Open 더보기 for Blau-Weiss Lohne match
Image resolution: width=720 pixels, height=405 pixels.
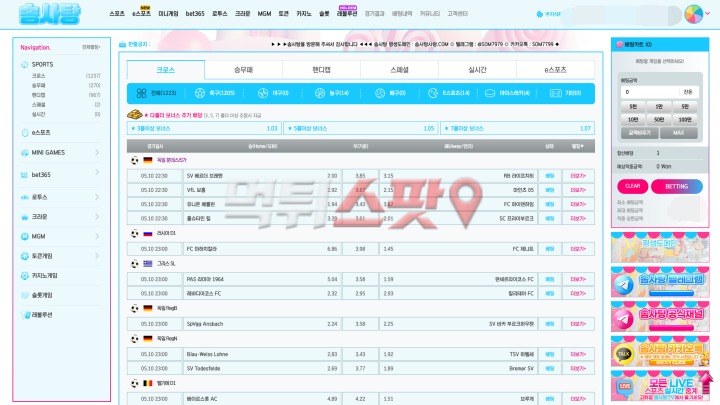coord(578,354)
